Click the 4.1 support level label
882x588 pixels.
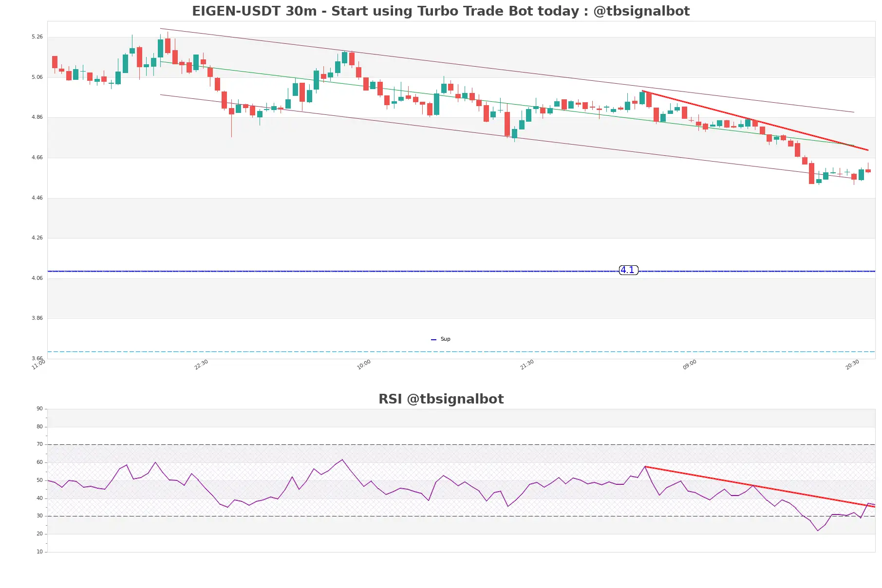point(628,270)
